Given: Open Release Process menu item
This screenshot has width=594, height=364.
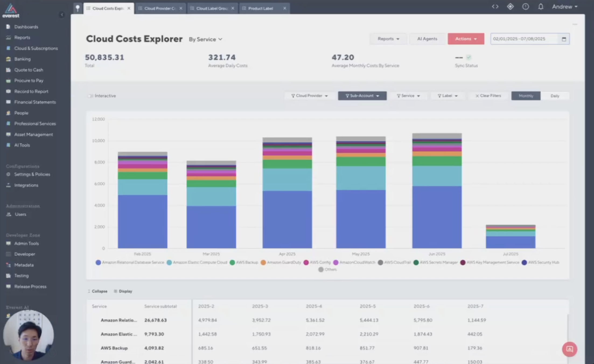Looking at the screenshot, I should coord(30,286).
